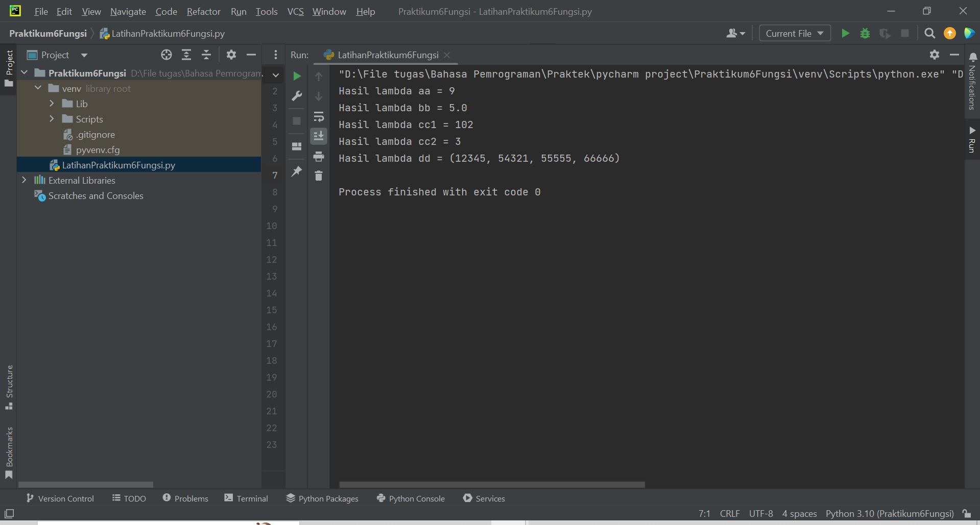Viewport: 980px width, 525px height.
Task: Click the Soft-Wrap output icon in the console
Action: coord(319,117)
